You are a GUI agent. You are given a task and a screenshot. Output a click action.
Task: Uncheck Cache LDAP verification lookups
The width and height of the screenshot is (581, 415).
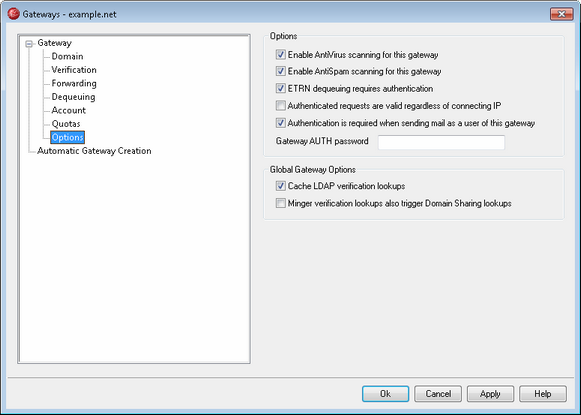[x=280, y=186]
